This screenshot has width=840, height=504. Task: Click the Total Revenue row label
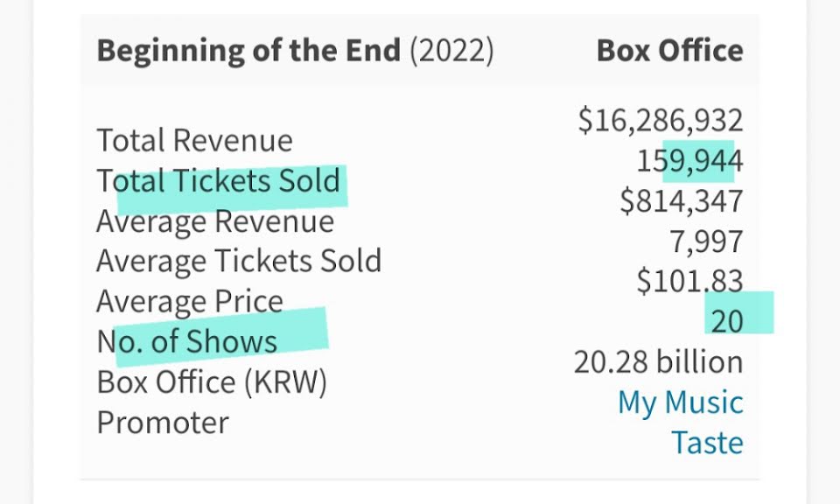pos(194,141)
